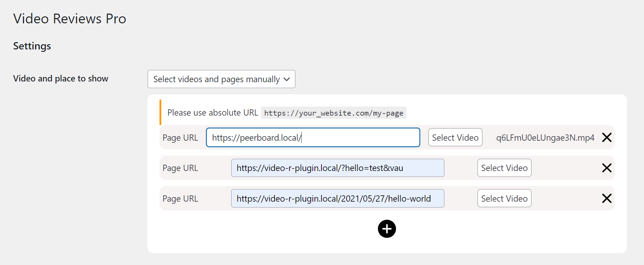Viewport: 644px width, 265px height.
Task: Click the Page URL label in second row
Action: (x=180, y=168)
